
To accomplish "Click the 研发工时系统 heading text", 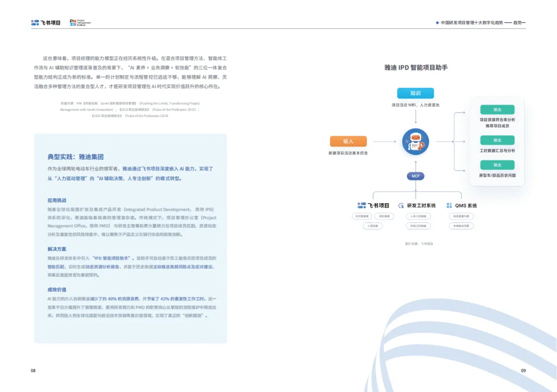I will [421, 205].
